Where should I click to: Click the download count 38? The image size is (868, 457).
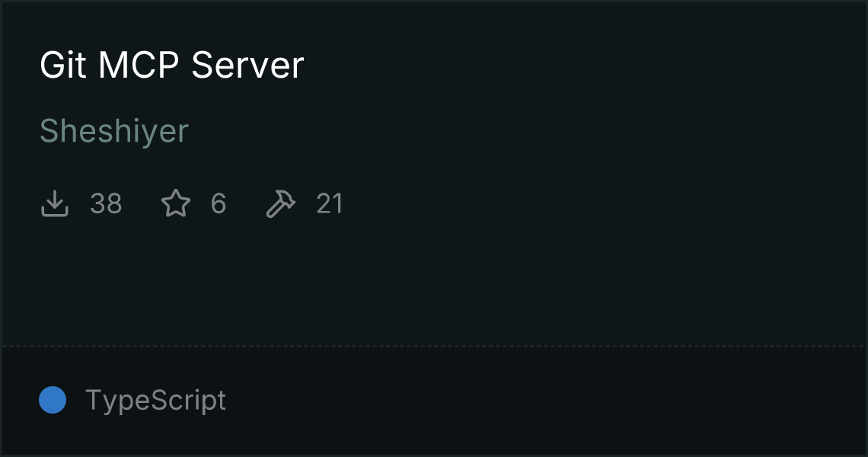106,204
